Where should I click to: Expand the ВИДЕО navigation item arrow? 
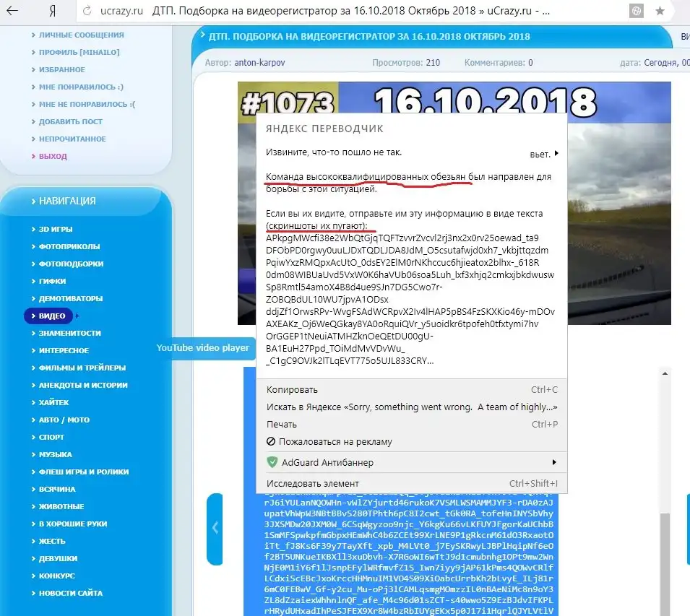click(x=77, y=316)
